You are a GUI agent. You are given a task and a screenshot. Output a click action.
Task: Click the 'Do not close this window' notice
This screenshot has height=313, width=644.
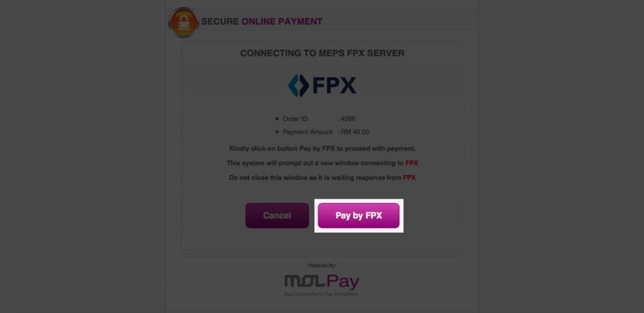(x=323, y=178)
